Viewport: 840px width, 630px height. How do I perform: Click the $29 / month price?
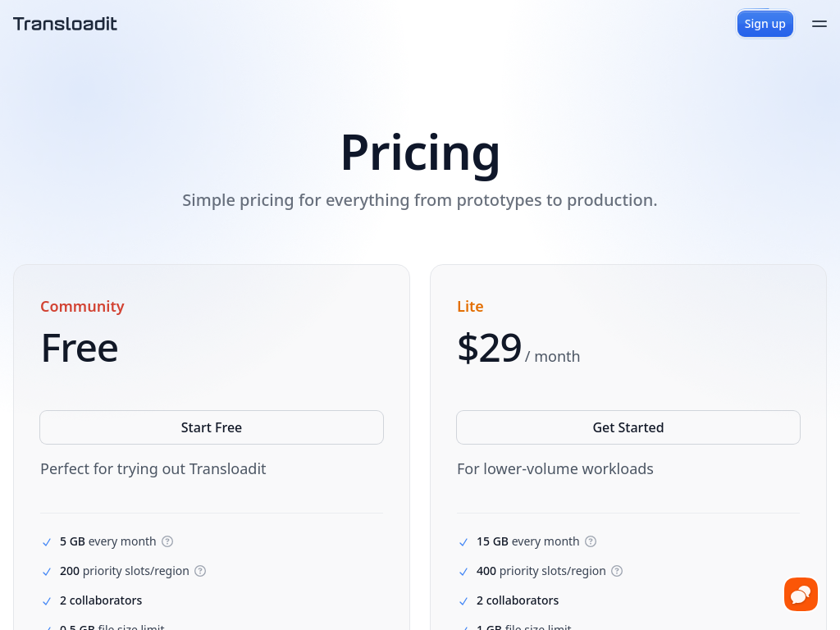518,349
